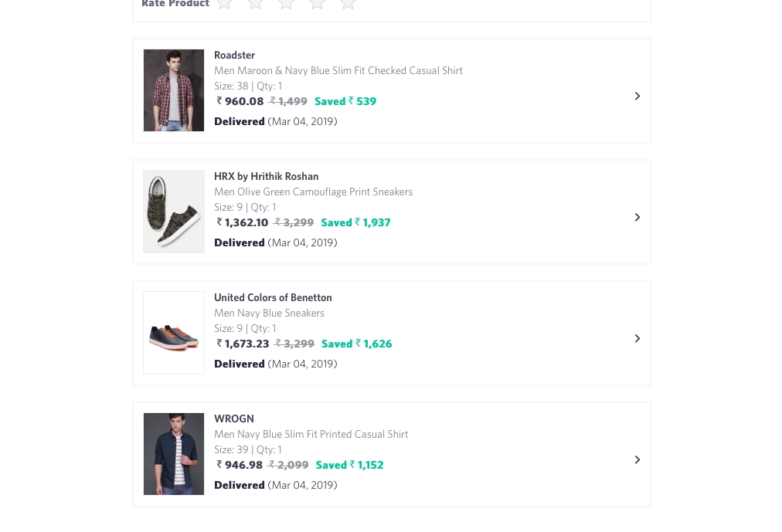The height and width of the screenshot is (532, 782).
Task: Select the fifth rating star
Action: (x=348, y=5)
